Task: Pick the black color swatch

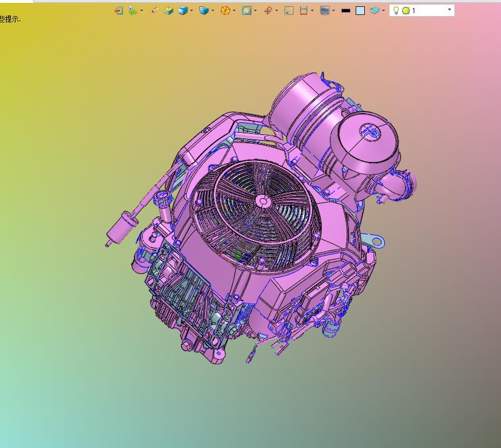Action: pyautogui.click(x=346, y=11)
